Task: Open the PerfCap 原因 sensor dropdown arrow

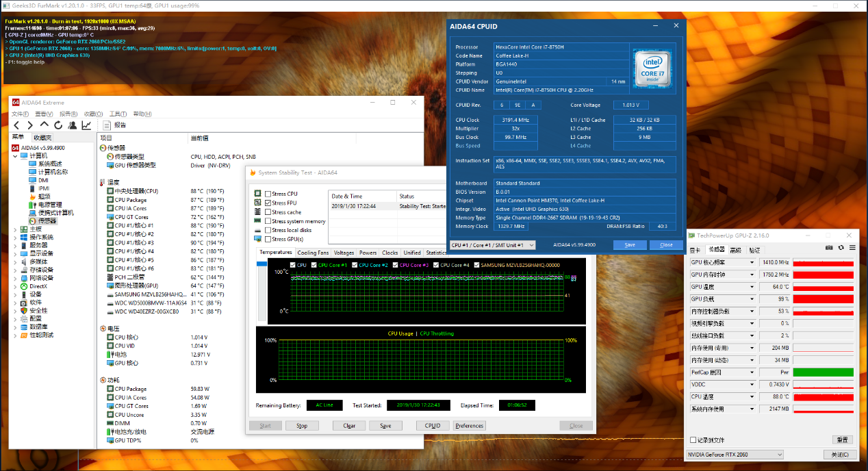Action: click(x=752, y=372)
